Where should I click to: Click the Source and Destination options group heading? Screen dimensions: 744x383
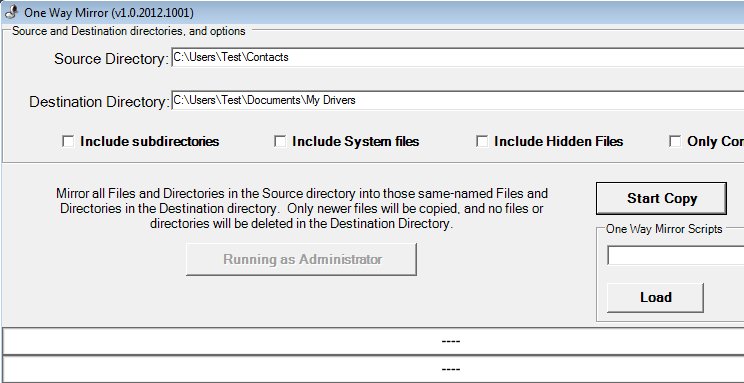(x=129, y=31)
